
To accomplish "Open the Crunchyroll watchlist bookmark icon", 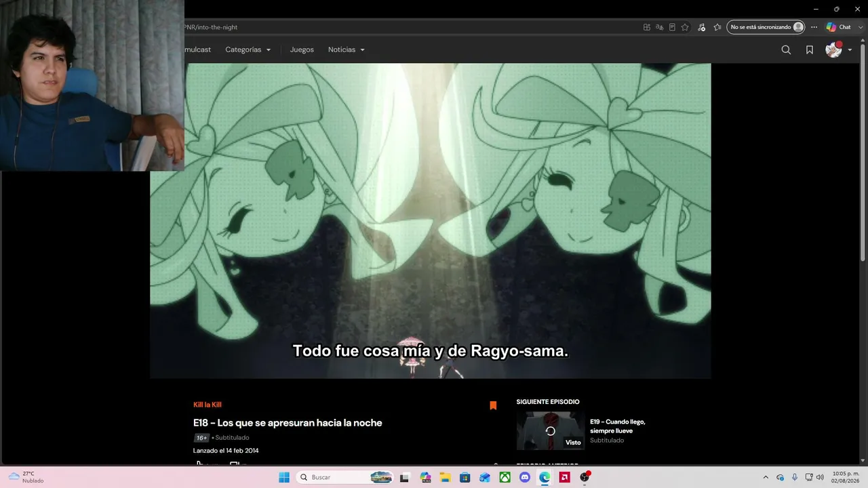I will coord(810,49).
